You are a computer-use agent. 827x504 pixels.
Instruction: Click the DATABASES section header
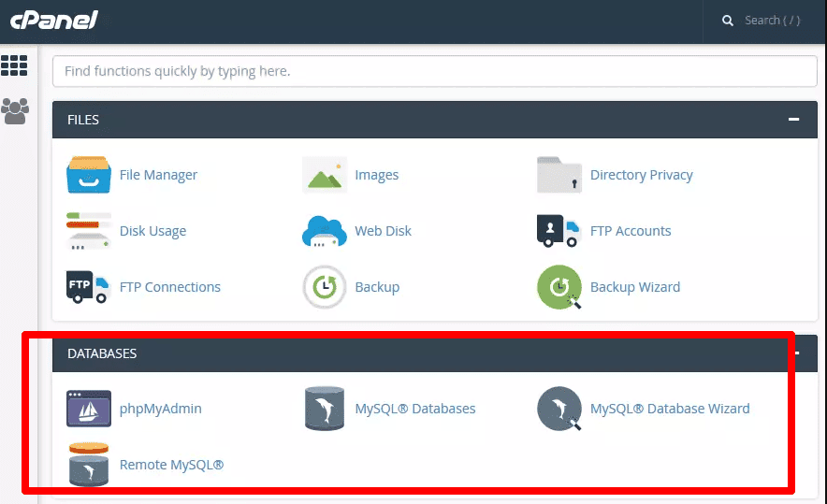coord(435,353)
